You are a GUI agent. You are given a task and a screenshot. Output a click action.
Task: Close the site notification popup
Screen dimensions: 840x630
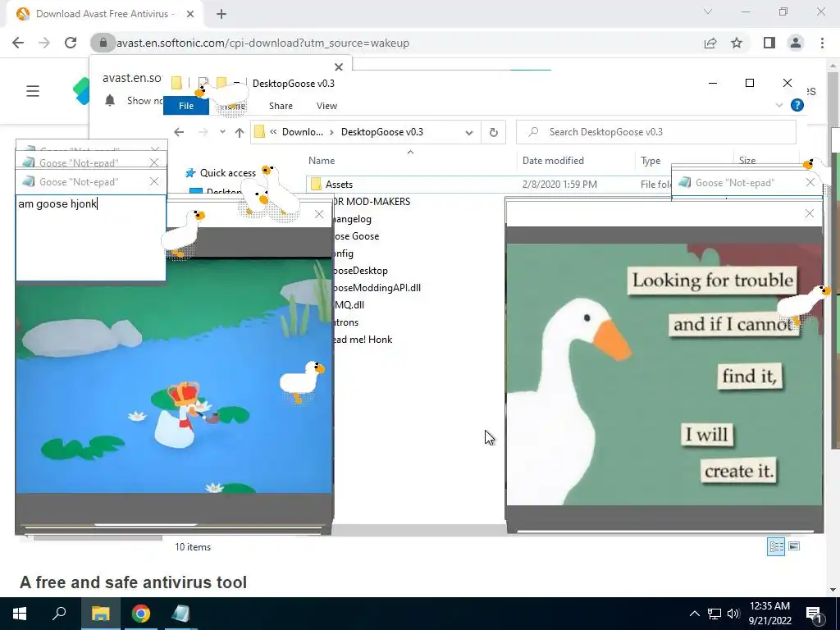coord(339,67)
